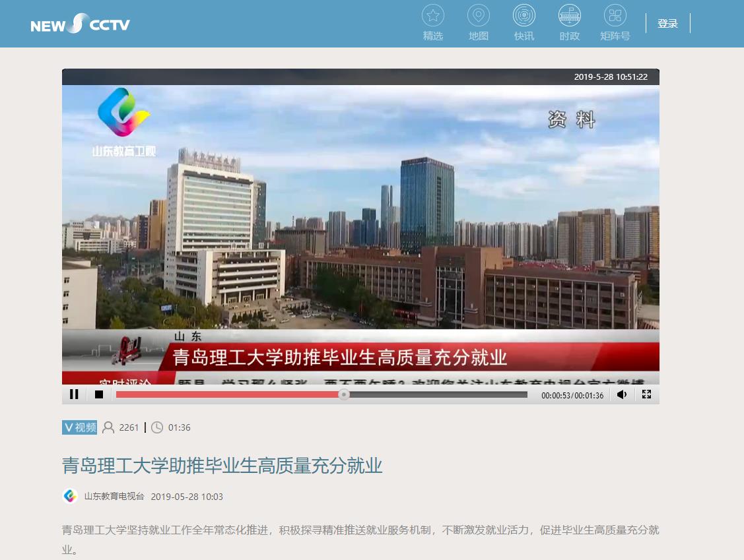Click the video progress slider handle
The height and width of the screenshot is (560, 744).
tap(344, 394)
